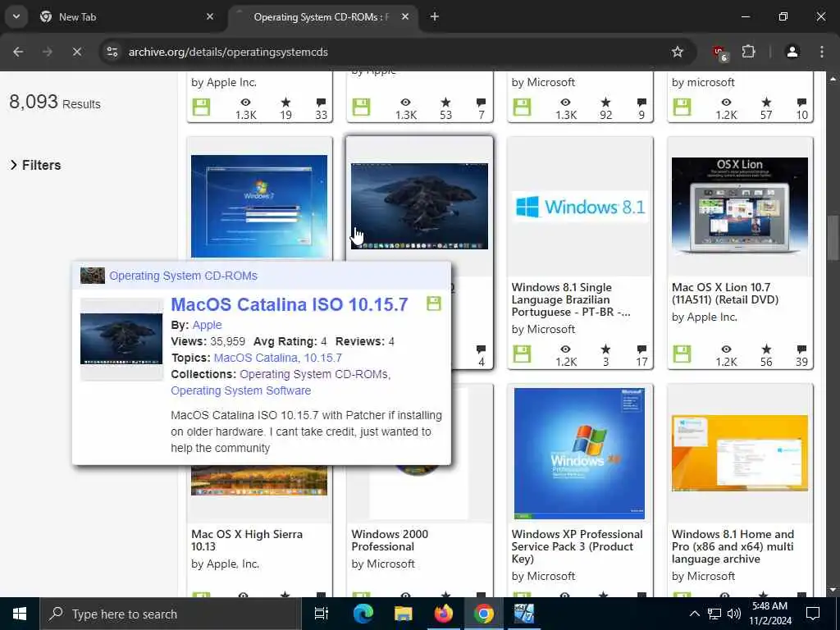Open the notification center icon
840x630 pixels.
pos(813,614)
